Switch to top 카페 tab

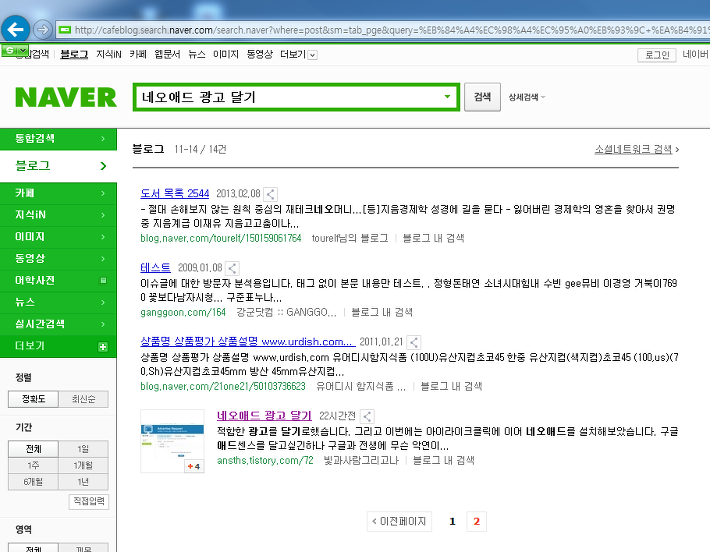138,54
